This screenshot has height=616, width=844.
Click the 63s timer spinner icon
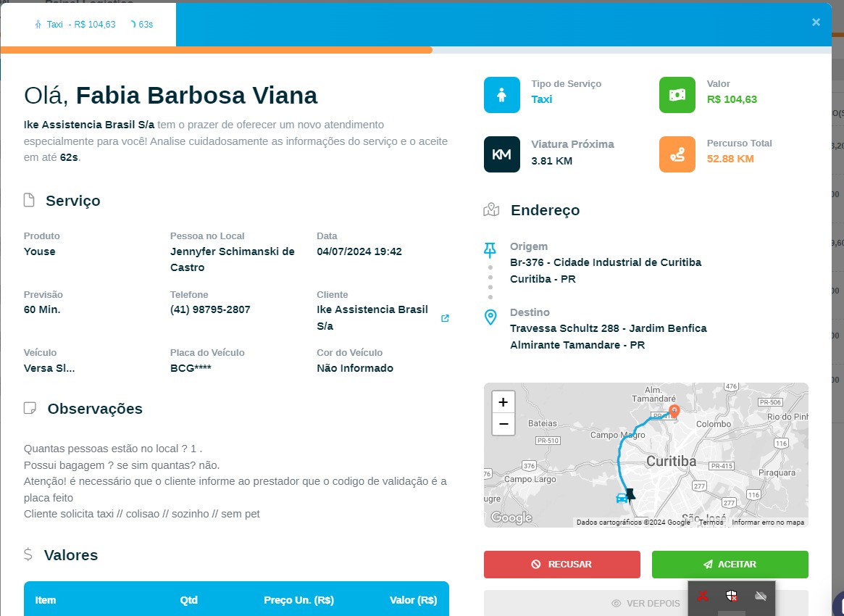(x=133, y=24)
